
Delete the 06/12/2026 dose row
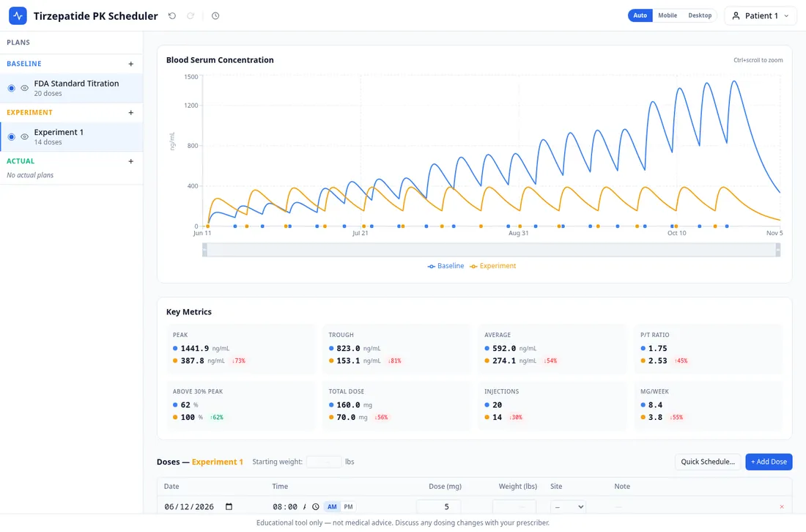pos(782,507)
